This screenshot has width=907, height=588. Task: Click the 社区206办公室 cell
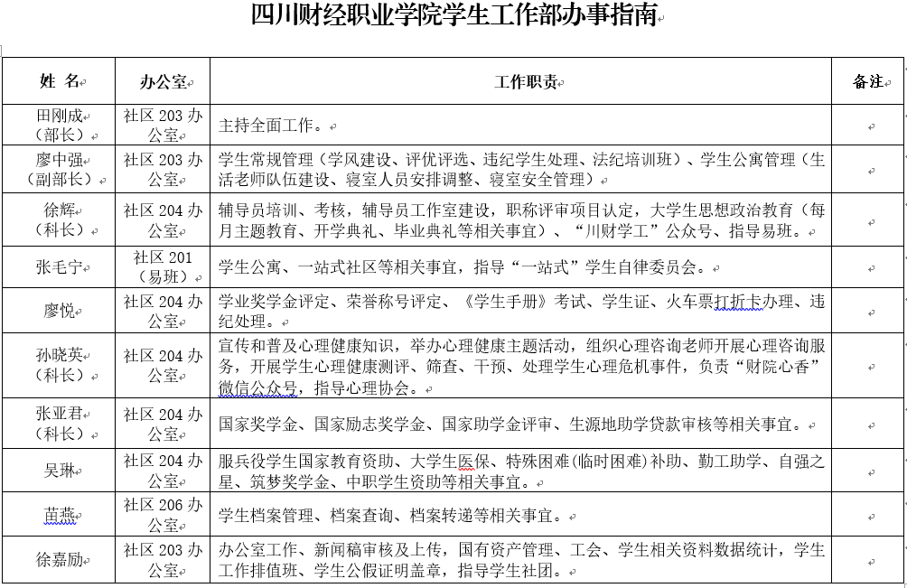(163, 515)
